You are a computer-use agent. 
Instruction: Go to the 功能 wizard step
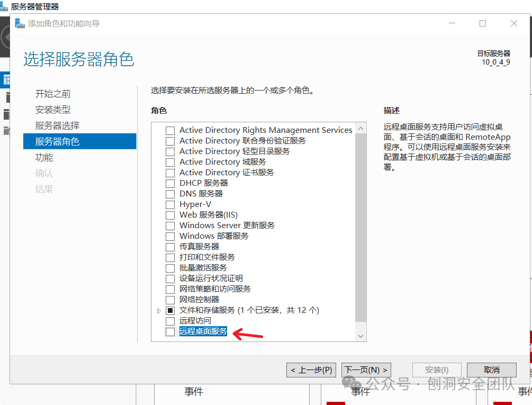tap(44, 157)
